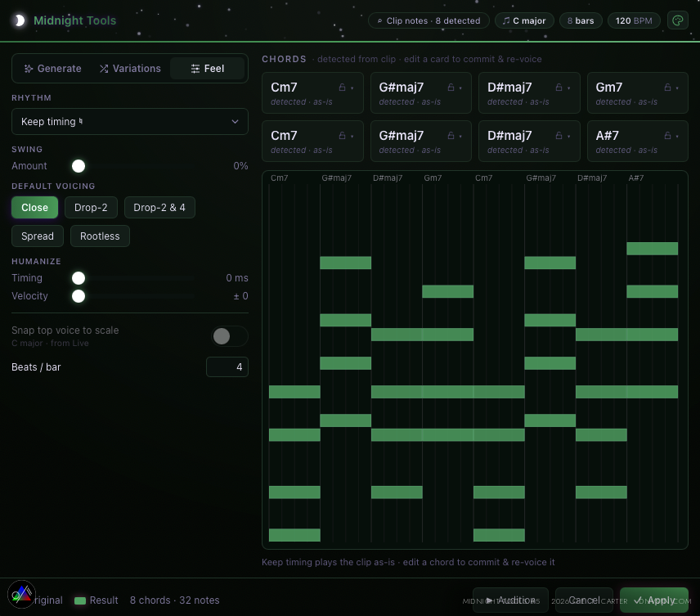The width and height of the screenshot is (700, 616).
Task: Toggle Snap top voice to scale switch
Action: pos(230,336)
